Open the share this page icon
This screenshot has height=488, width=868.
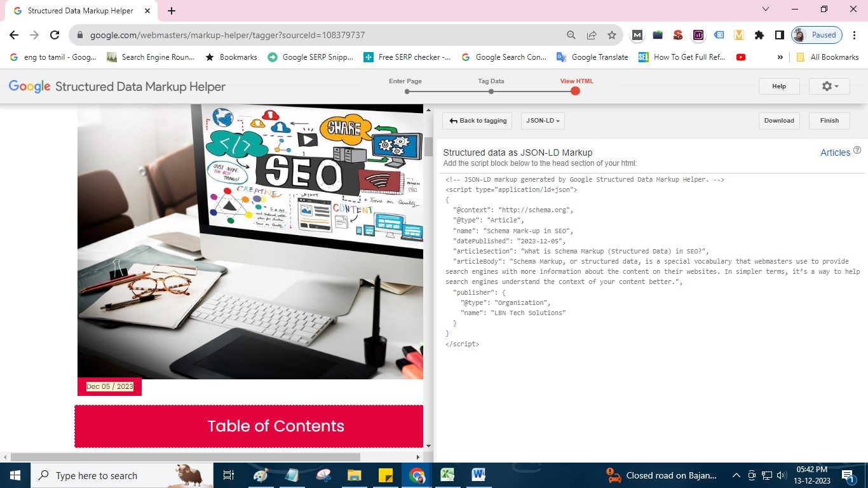pyautogui.click(x=592, y=35)
